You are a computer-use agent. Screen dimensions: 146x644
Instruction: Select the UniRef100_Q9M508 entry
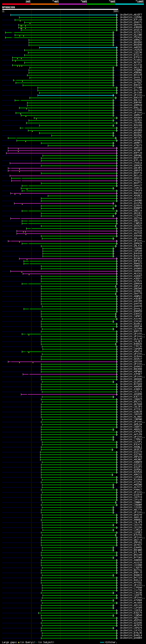[131, 105]
